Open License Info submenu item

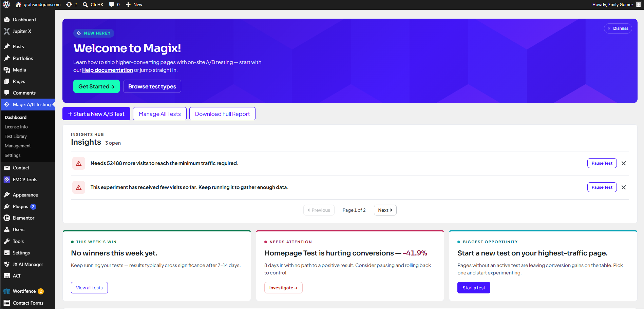coord(16,127)
